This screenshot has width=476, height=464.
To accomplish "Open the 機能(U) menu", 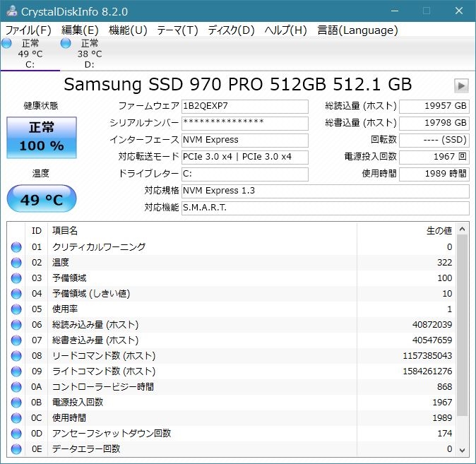I will (x=128, y=30).
